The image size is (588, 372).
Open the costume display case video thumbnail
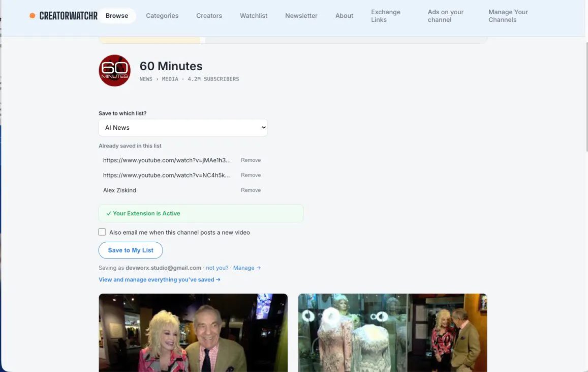pos(393,333)
